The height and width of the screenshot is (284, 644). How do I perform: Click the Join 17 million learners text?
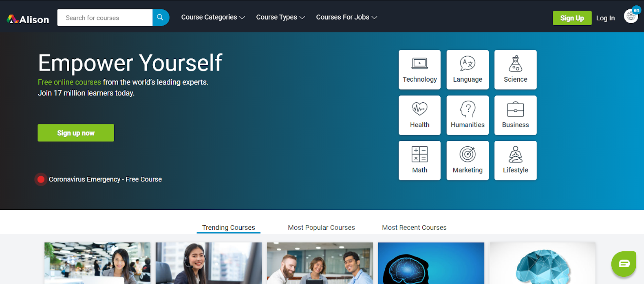click(86, 93)
